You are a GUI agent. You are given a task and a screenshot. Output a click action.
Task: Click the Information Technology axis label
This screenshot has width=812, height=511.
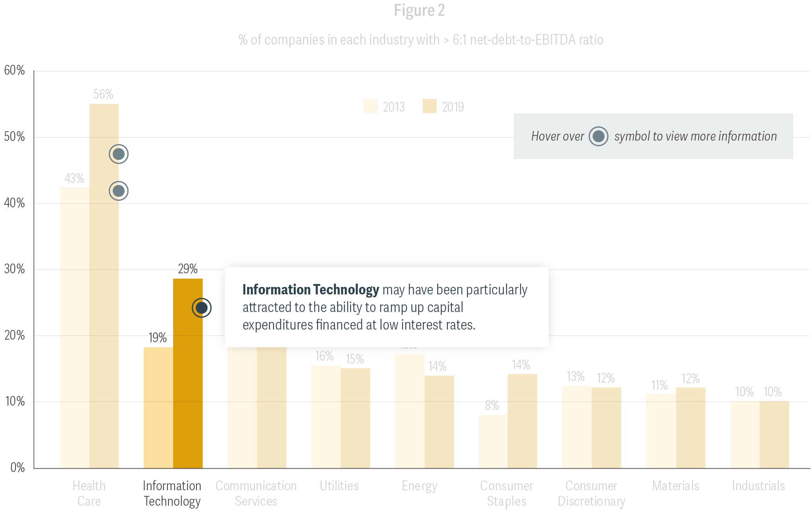(172, 493)
